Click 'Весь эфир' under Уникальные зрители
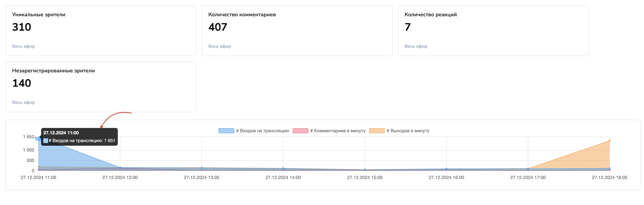644x205 pixels. 23,46
